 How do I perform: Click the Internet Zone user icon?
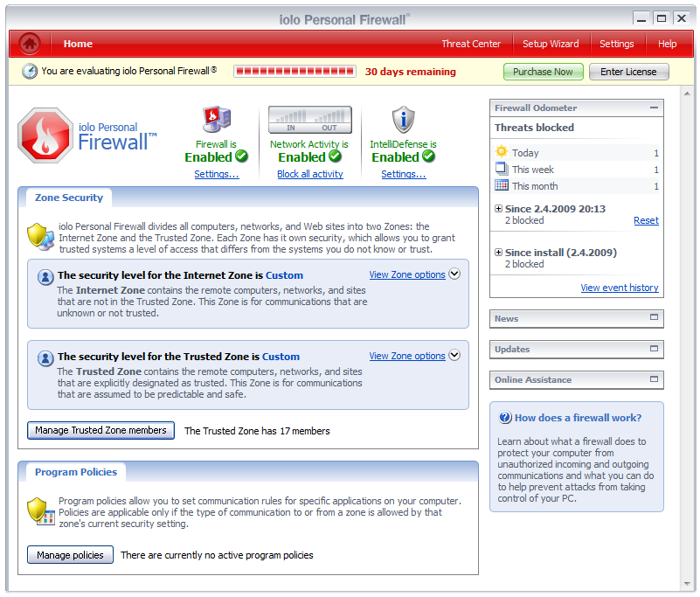(45, 277)
